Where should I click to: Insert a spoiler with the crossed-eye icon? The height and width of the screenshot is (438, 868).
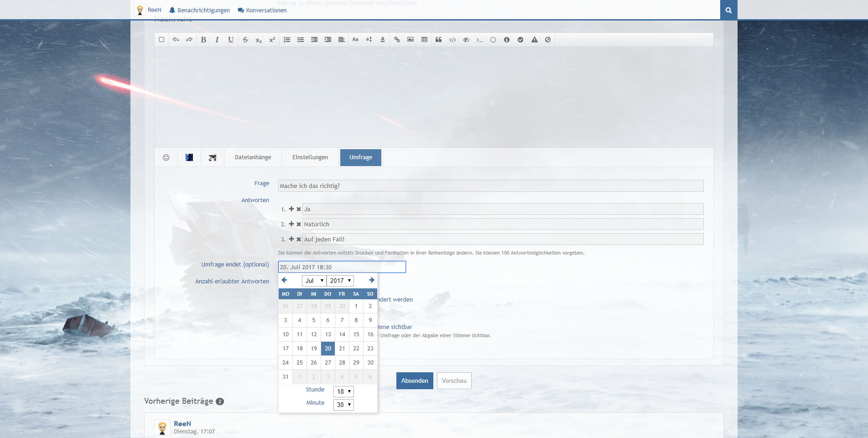(x=466, y=40)
